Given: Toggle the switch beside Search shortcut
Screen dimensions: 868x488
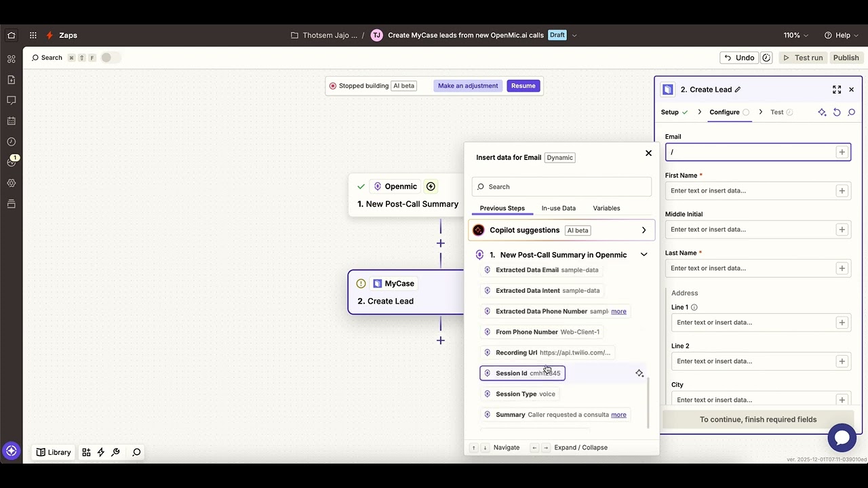Looking at the screenshot, I should pos(111,58).
